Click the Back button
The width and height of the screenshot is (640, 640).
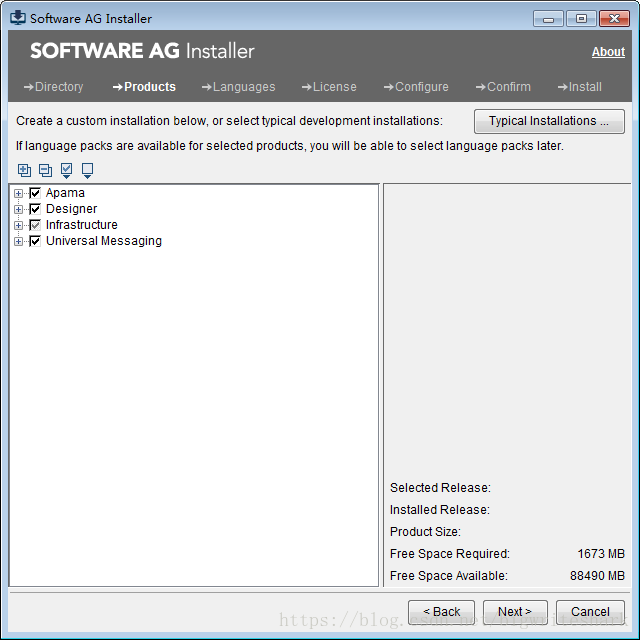pos(441,612)
